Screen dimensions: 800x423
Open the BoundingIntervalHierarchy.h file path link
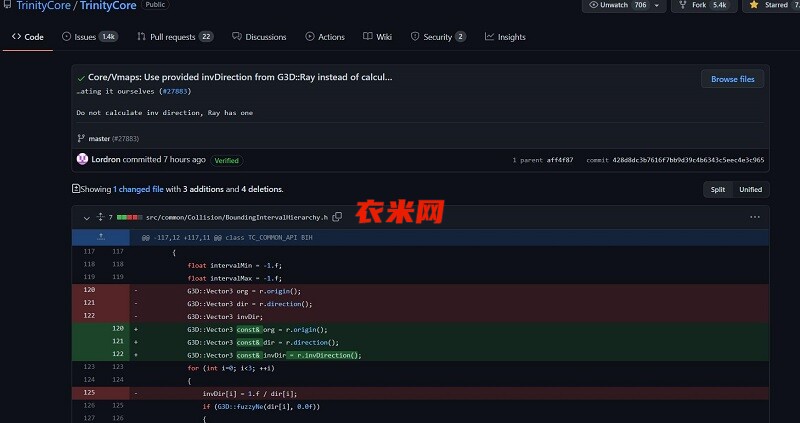click(x=237, y=217)
